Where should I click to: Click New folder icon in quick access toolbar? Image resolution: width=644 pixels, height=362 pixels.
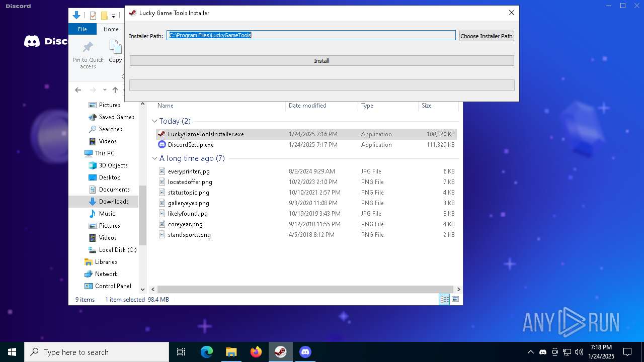click(x=104, y=16)
